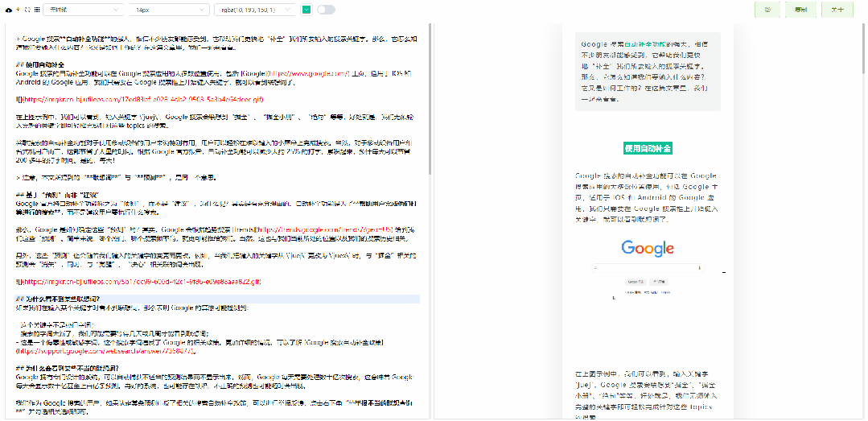Click the bracket-shaped format icon beside the plus

click(27, 10)
